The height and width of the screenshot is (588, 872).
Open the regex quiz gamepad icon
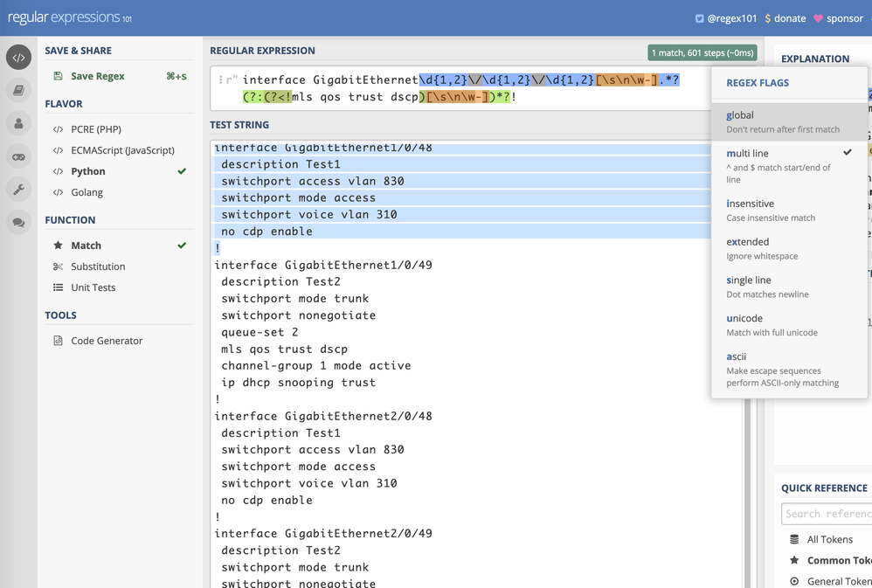[18, 156]
